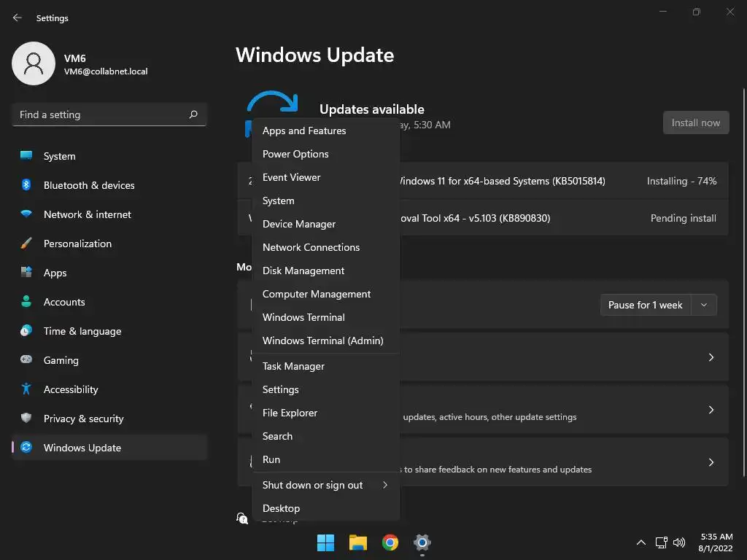Choose Settings in the context menu
Viewport: 747px width, 560px height.
click(x=326, y=389)
